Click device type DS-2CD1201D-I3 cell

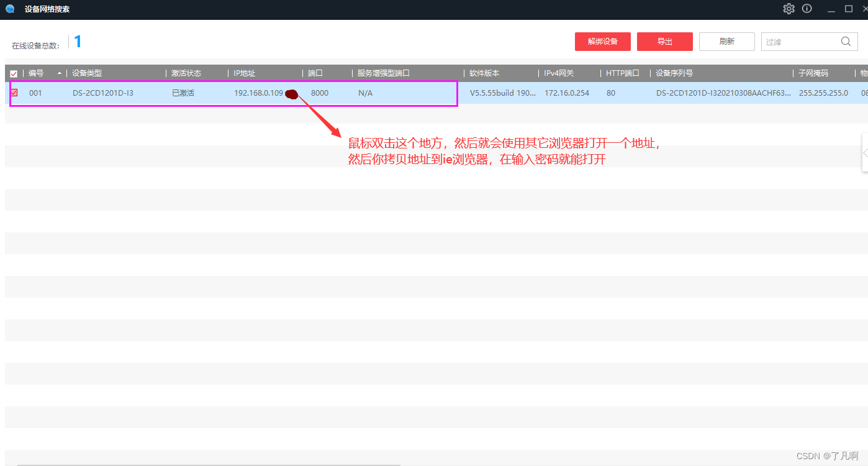pos(103,93)
